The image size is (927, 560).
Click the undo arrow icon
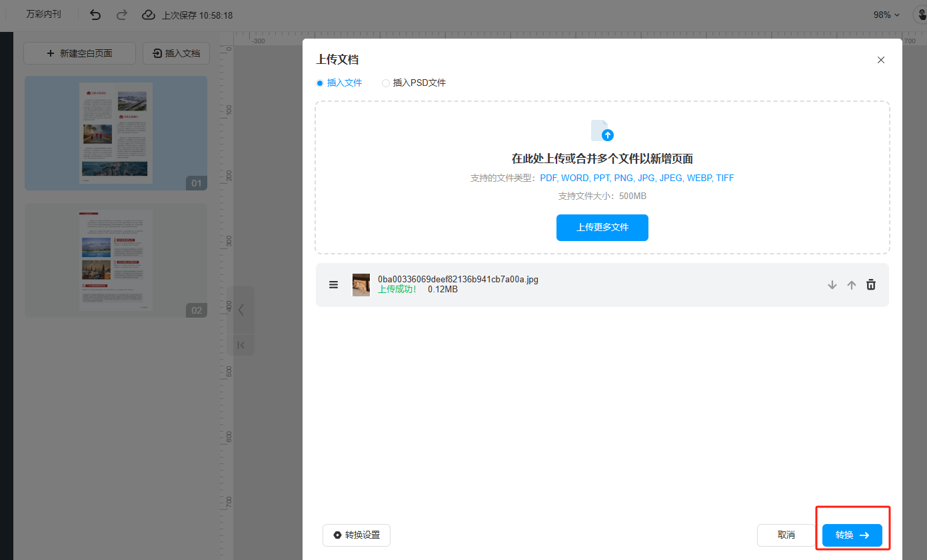95,15
